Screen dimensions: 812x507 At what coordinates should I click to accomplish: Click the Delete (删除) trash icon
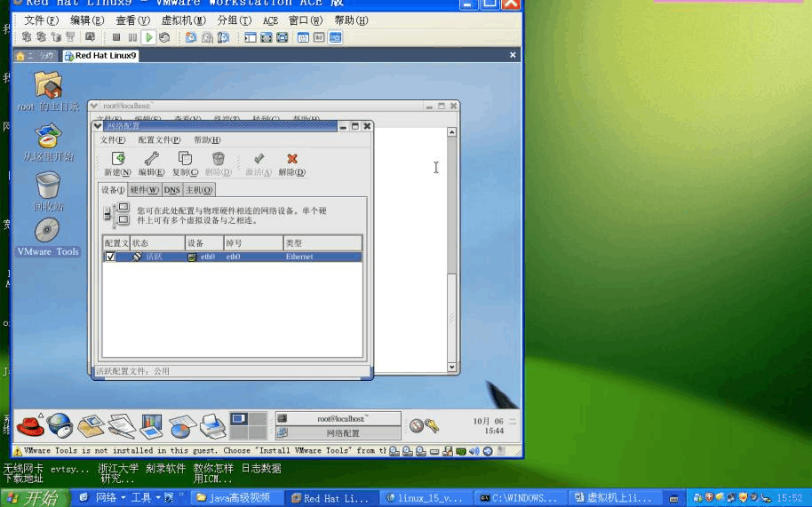(218, 159)
